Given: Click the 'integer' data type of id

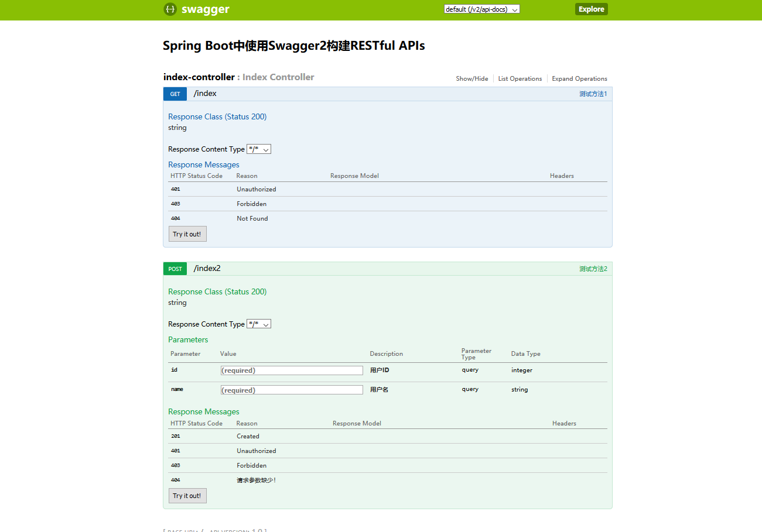Looking at the screenshot, I should (522, 370).
